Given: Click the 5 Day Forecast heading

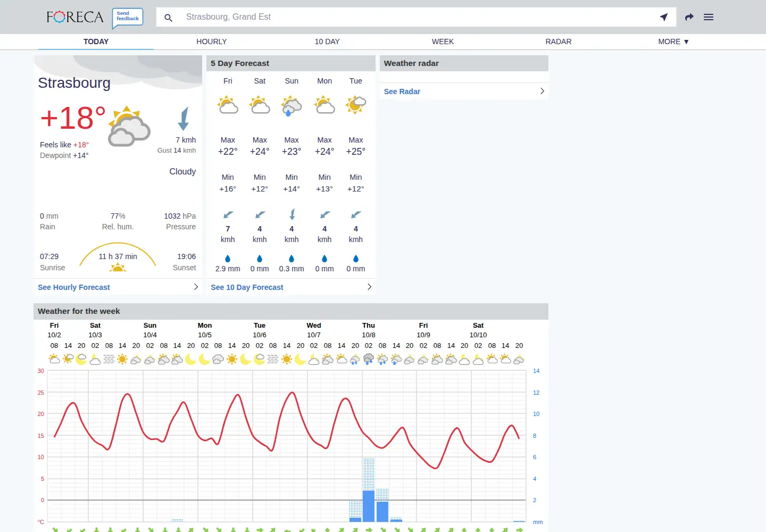Looking at the screenshot, I should [240, 63].
